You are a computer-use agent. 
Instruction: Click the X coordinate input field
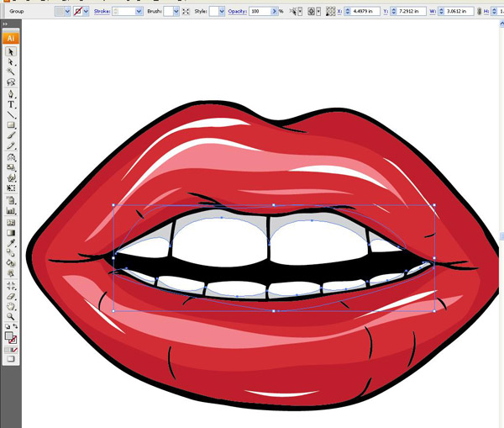(363, 12)
